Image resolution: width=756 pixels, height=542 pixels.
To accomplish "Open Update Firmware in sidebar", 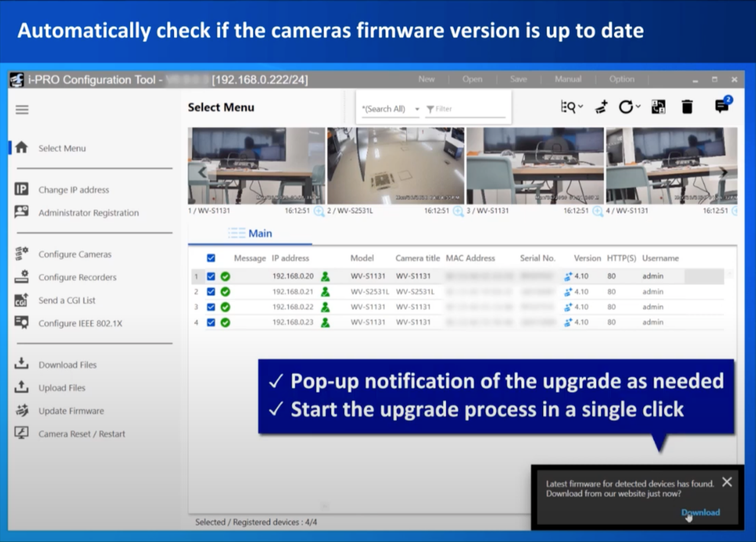I will 71,411.
